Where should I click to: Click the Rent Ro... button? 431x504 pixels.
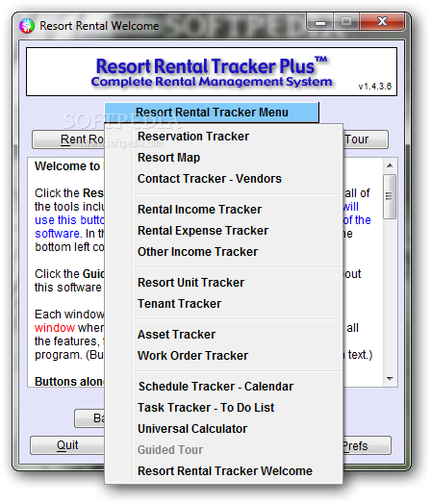tap(68, 139)
